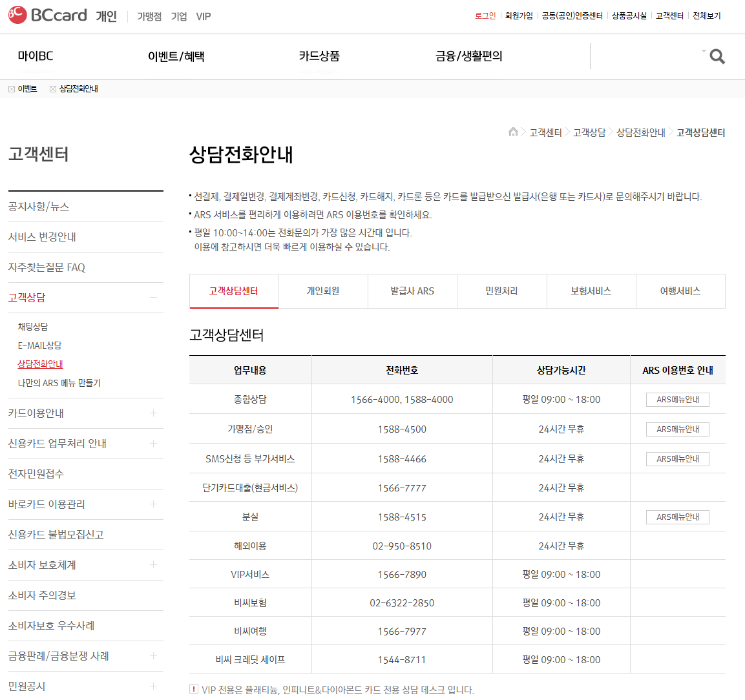This screenshot has width=745, height=700.
Task: Switch to the 발급사 ARS tab
Action: (412, 291)
